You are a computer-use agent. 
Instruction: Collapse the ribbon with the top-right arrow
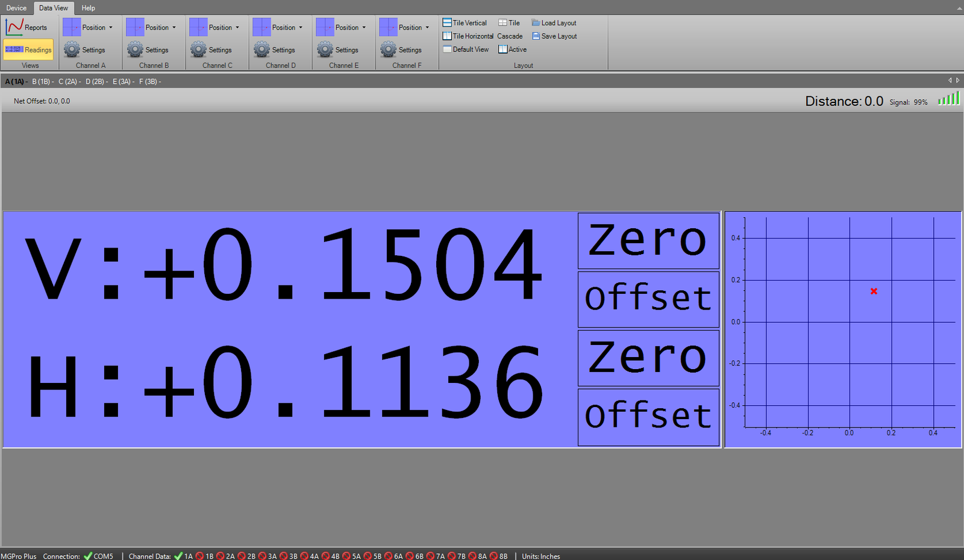(959, 8)
